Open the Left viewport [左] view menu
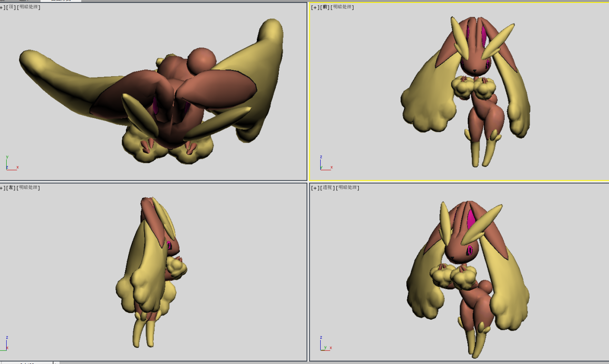 click(x=11, y=187)
